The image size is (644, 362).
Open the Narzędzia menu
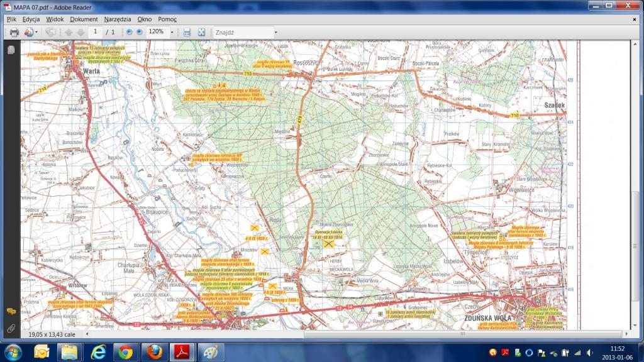pyautogui.click(x=118, y=19)
